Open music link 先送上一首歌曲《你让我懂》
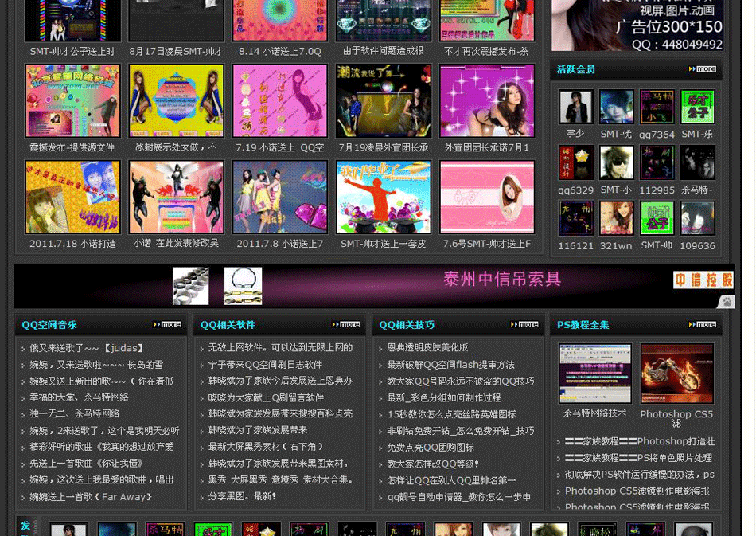 pyautogui.click(x=87, y=464)
